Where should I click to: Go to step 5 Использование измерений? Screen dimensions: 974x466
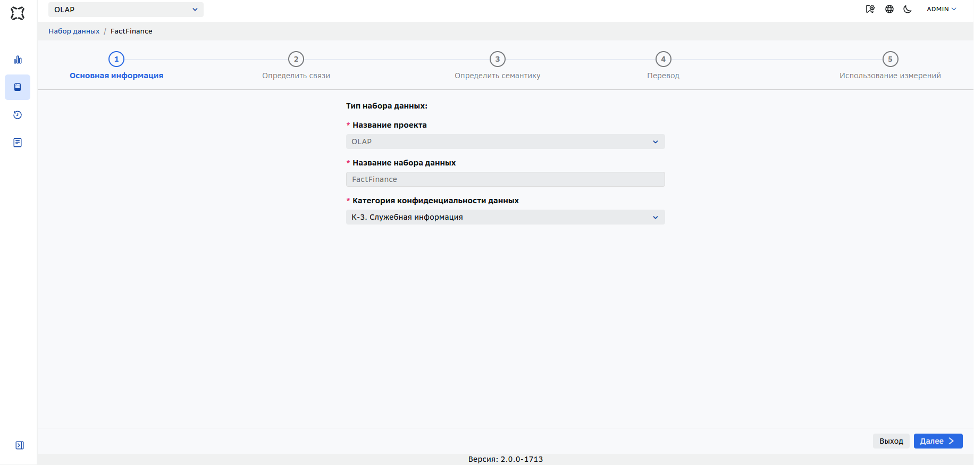click(x=890, y=66)
